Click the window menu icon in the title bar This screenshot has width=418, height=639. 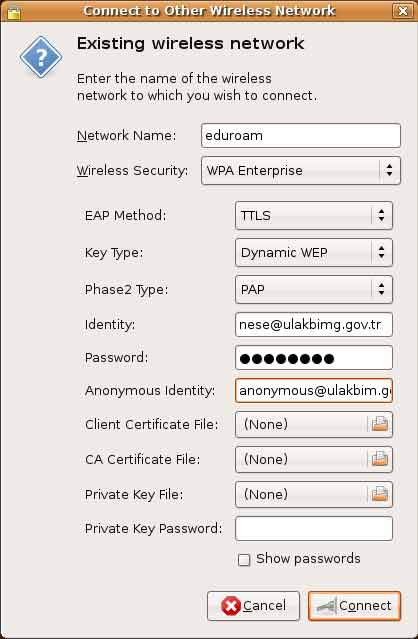coord(14,13)
